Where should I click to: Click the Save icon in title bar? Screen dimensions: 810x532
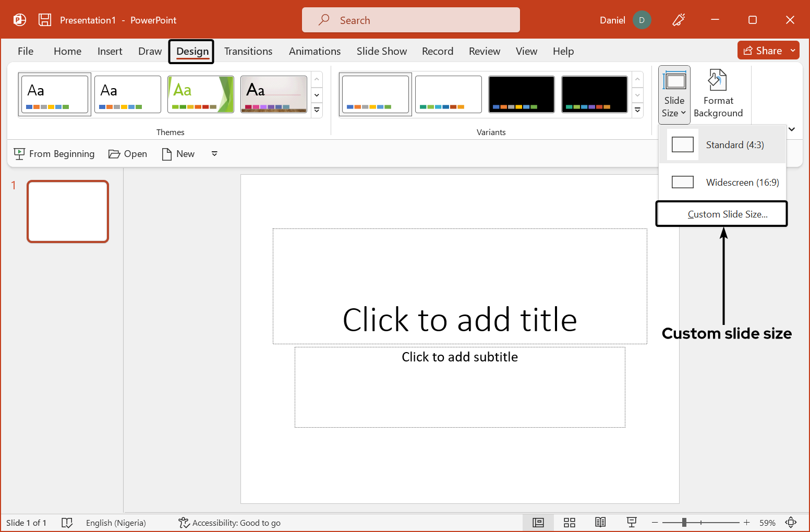tap(45, 20)
